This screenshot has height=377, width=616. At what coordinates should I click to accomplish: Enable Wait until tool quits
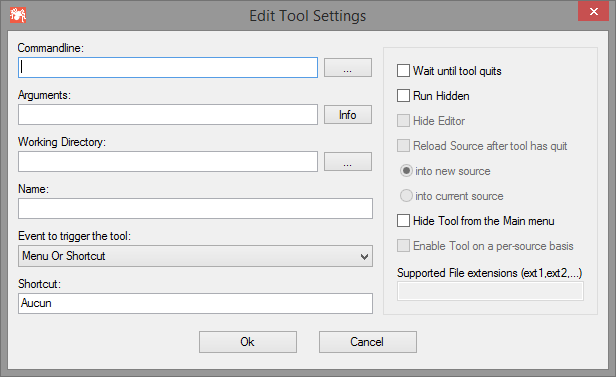403,71
